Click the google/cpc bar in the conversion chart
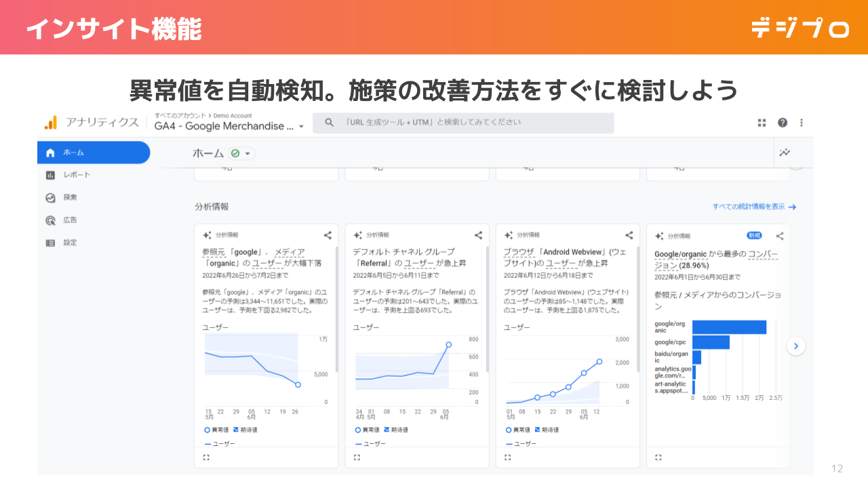This screenshot has height=488, width=868. point(711,342)
